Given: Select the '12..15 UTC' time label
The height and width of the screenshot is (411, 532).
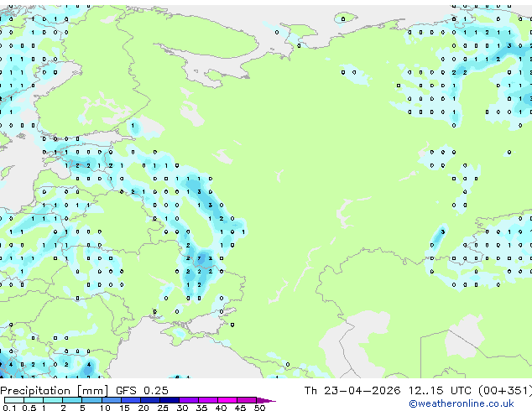Looking at the screenshot, I should coord(440,391).
